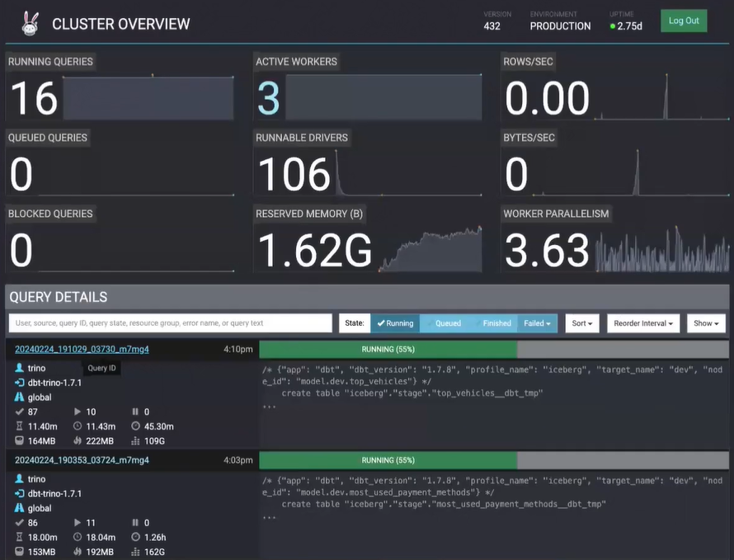Image resolution: width=734 pixels, height=560 pixels.
Task: Click the Log Out button
Action: tap(684, 21)
